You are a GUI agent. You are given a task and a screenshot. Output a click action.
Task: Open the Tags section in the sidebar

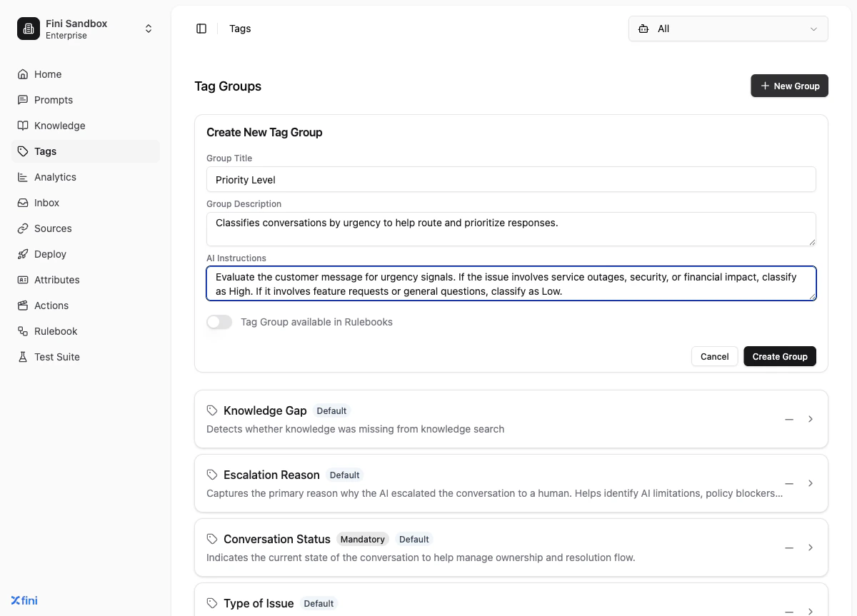(45, 151)
